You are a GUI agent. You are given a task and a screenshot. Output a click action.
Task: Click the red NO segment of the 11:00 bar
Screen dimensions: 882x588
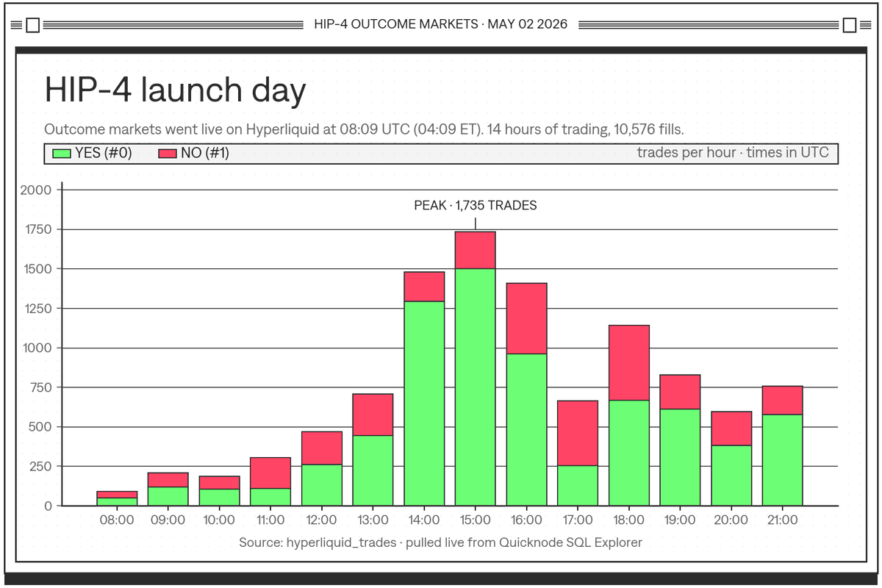[x=270, y=473]
